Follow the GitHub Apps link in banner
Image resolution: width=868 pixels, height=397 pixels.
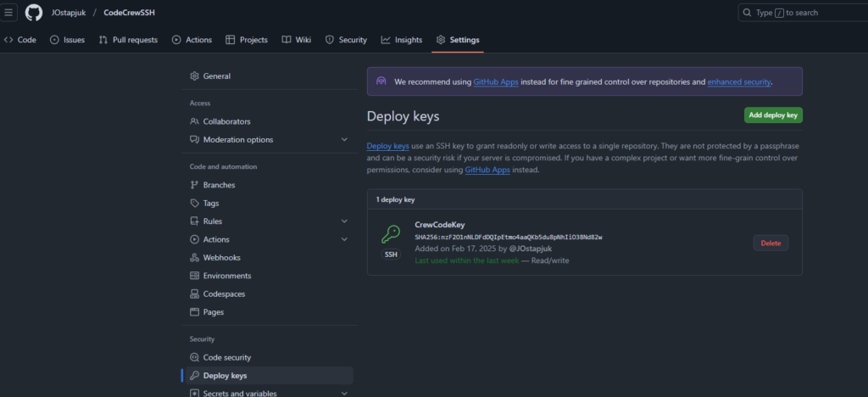coord(495,81)
